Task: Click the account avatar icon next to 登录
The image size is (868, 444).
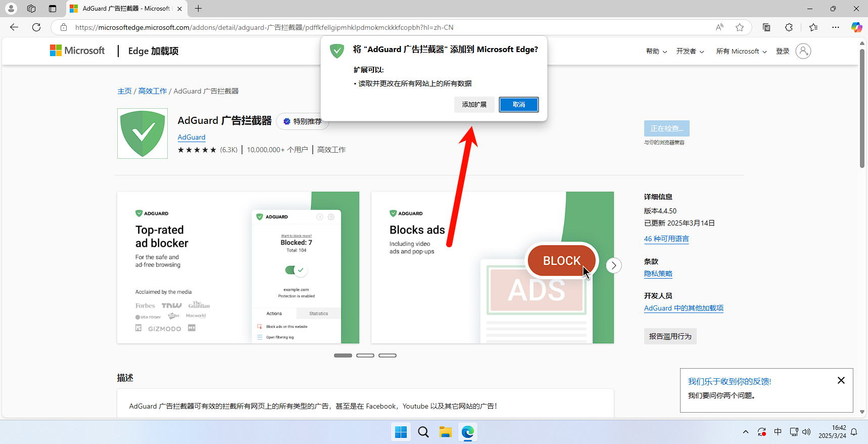Action: (x=803, y=51)
